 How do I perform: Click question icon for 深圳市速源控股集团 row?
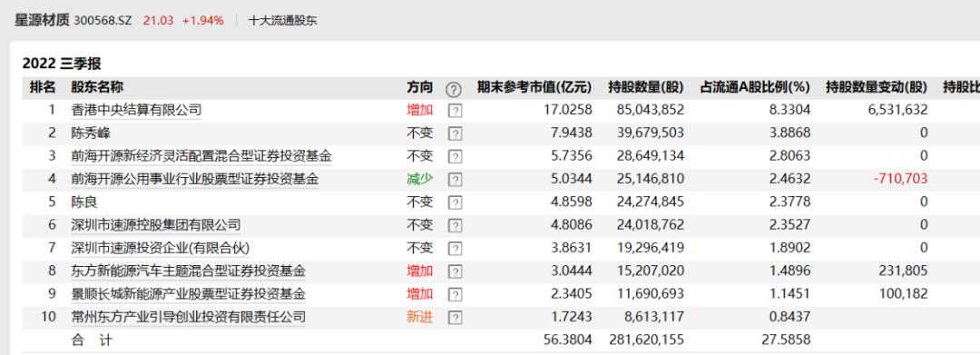pos(455,226)
